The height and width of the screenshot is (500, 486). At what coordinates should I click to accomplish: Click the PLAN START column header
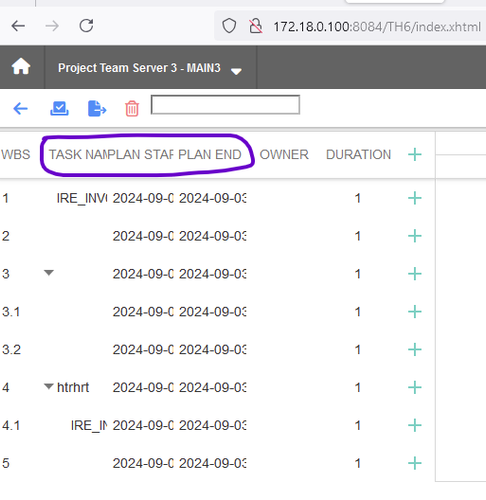coord(140,155)
